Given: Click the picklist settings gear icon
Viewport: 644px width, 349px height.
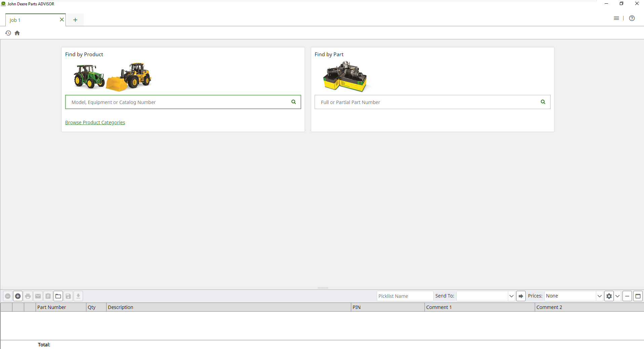Looking at the screenshot, I should click(x=609, y=296).
